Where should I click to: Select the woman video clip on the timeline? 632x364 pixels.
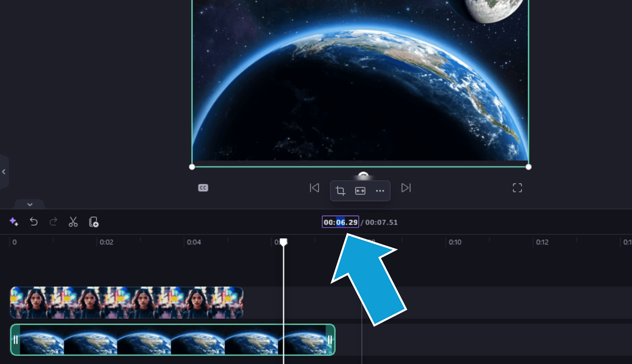pyautogui.click(x=126, y=302)
